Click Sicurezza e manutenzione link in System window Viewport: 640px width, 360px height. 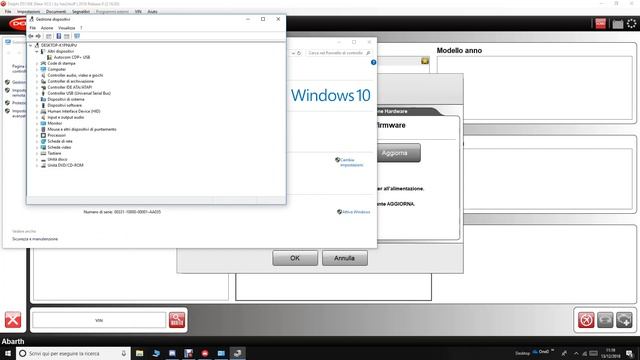[35, 239]
